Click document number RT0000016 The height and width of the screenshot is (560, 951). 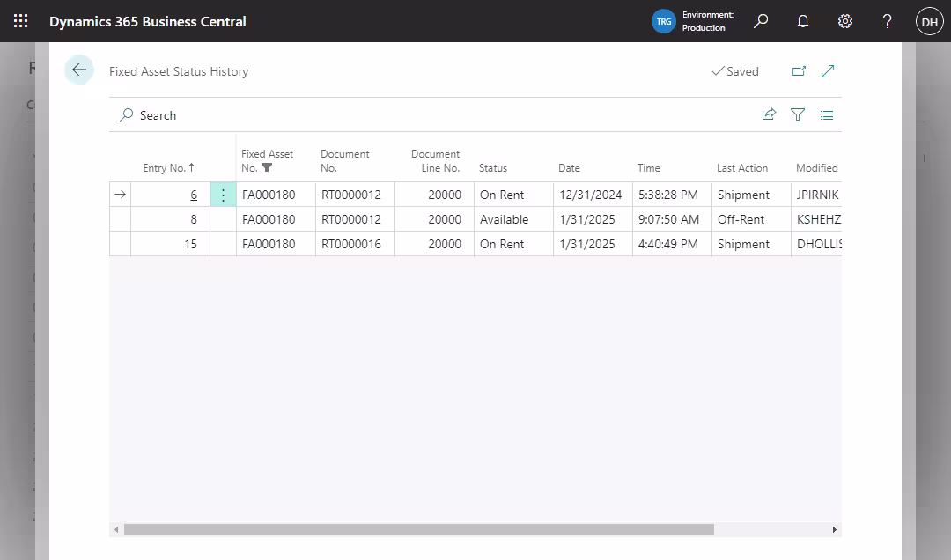click(x=351, y=244)
